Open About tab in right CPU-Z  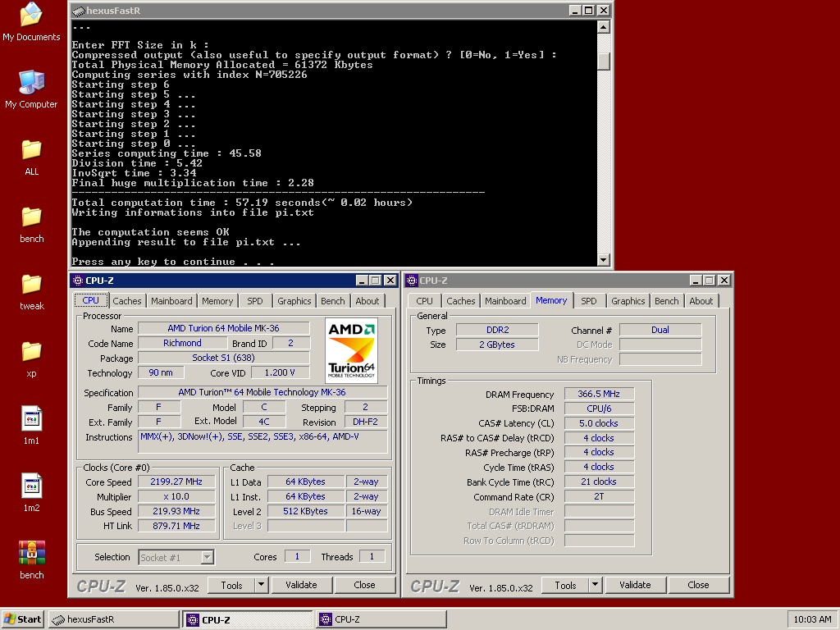point(701,301)
